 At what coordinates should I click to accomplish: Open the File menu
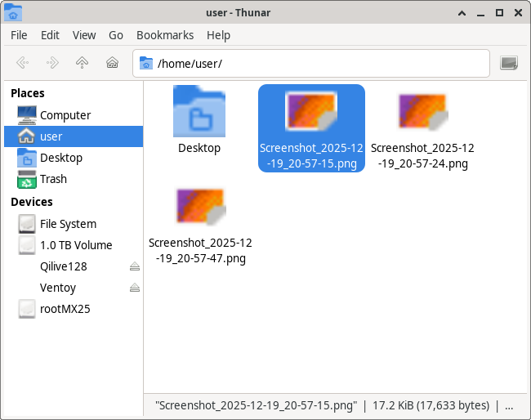tap(19, 35)
